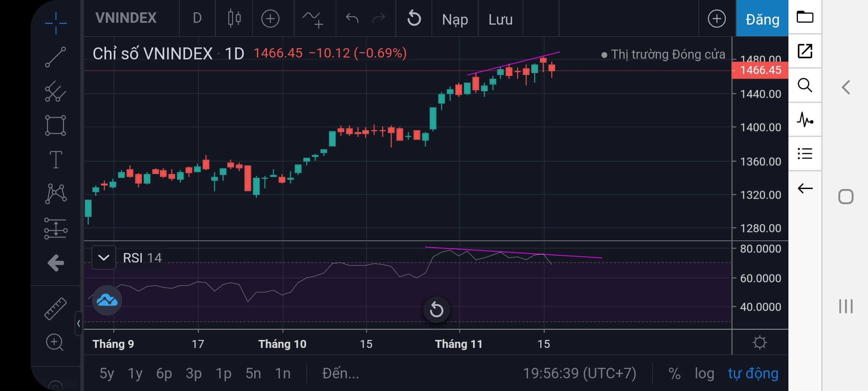Image resolution: width=868 pixels, height=391 pixels.
Task: Choose the XABCD pattern tool
Action: pyautogui.click(x=56, y=193)
